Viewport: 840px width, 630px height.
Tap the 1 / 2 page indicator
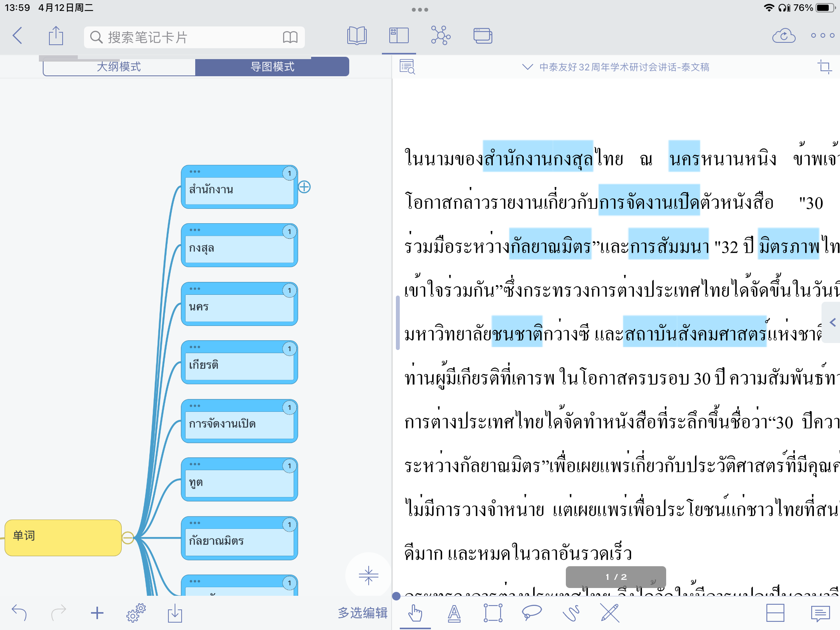(x=616, y=577)
